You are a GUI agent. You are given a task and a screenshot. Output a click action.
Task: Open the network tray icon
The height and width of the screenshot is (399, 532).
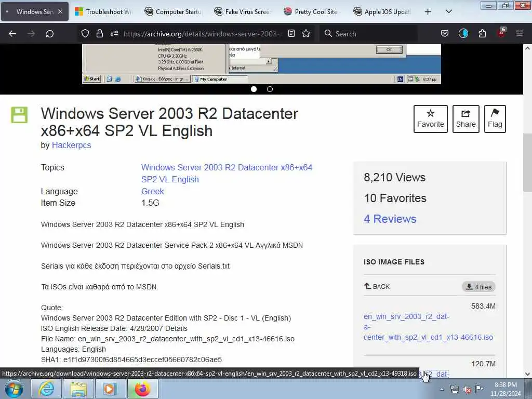[x=454, y=389]
